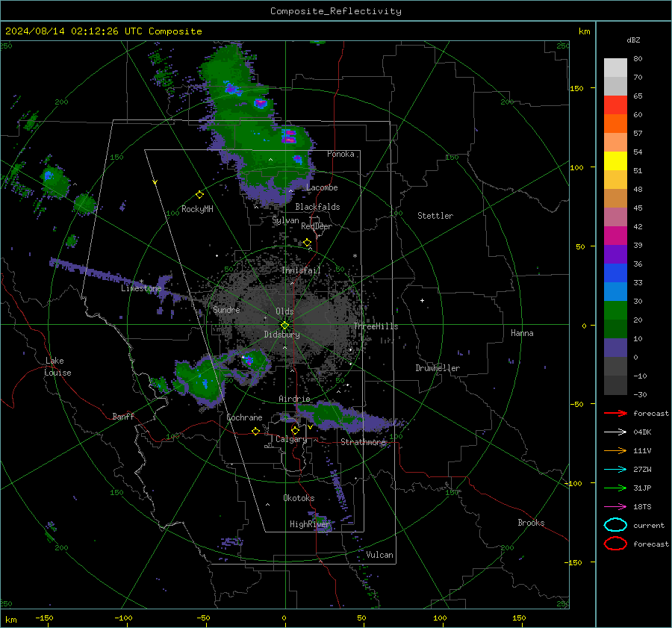Pick the yellow 54–51 dBZ swatch
This screenshot has width=672, height=628.
click(615, 161)
